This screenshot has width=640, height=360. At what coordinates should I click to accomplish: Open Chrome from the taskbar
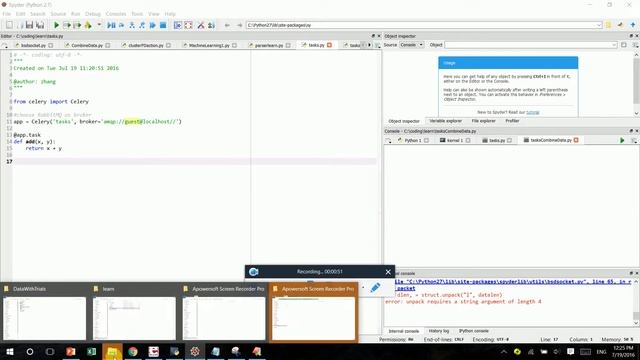133,351
